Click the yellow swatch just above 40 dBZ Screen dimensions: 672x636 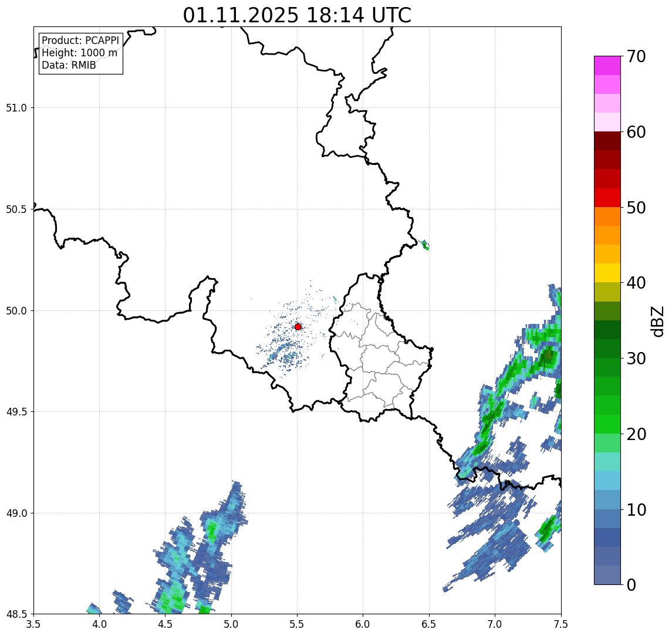607,273
